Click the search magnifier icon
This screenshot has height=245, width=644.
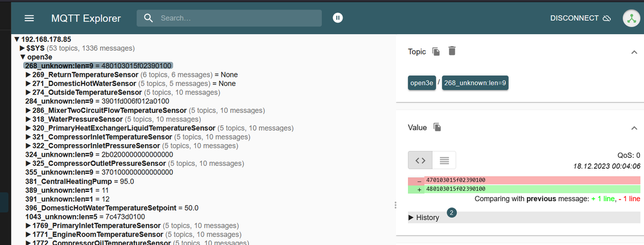[x=148, y=18]
